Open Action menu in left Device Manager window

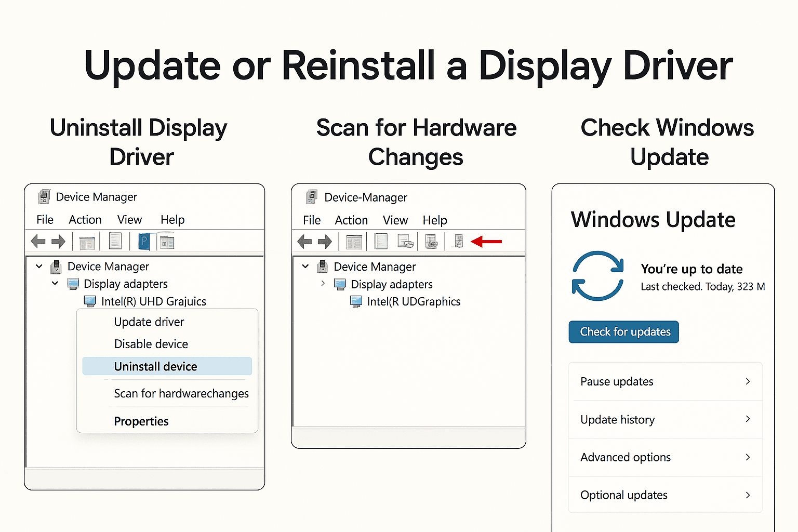coord(85,220)
